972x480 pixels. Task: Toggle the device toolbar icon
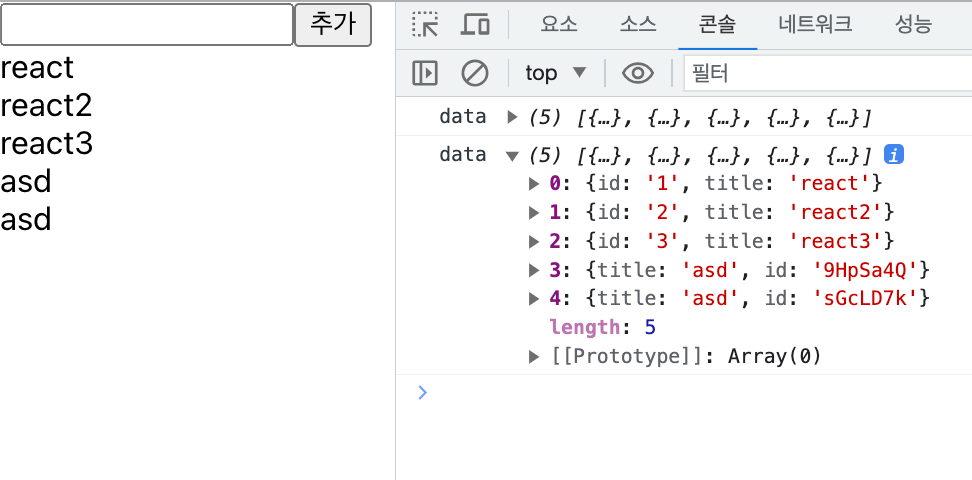(x=475, y=25)
